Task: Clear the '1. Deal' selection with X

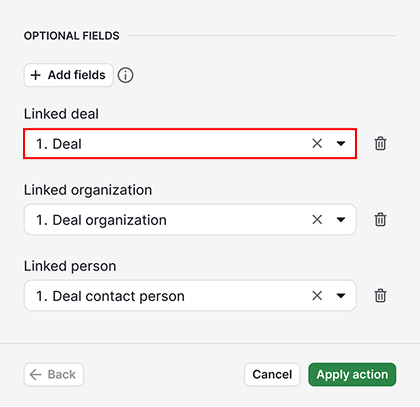Action: (x=317, y=144)
